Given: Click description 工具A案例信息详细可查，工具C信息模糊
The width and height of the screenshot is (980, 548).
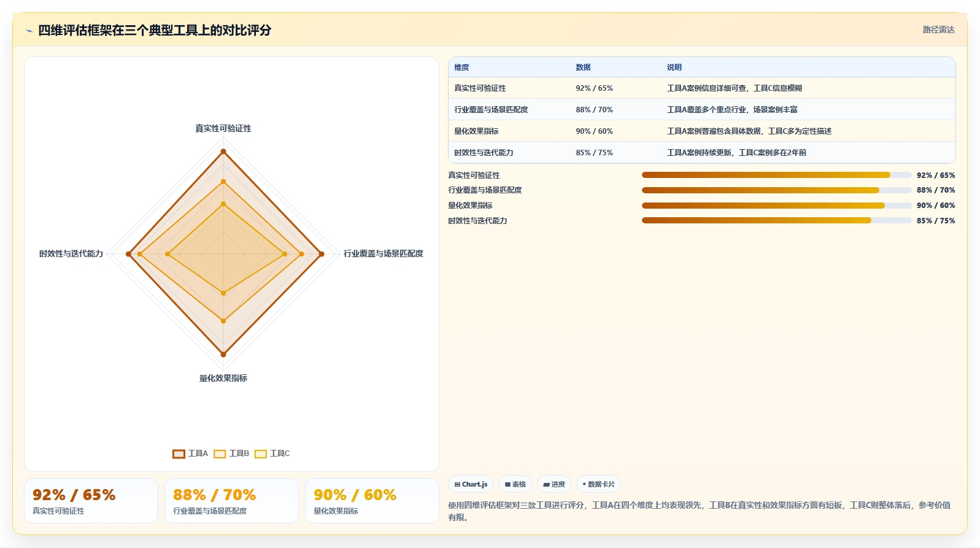Looking at the screenshot, I should coord(735,88).
